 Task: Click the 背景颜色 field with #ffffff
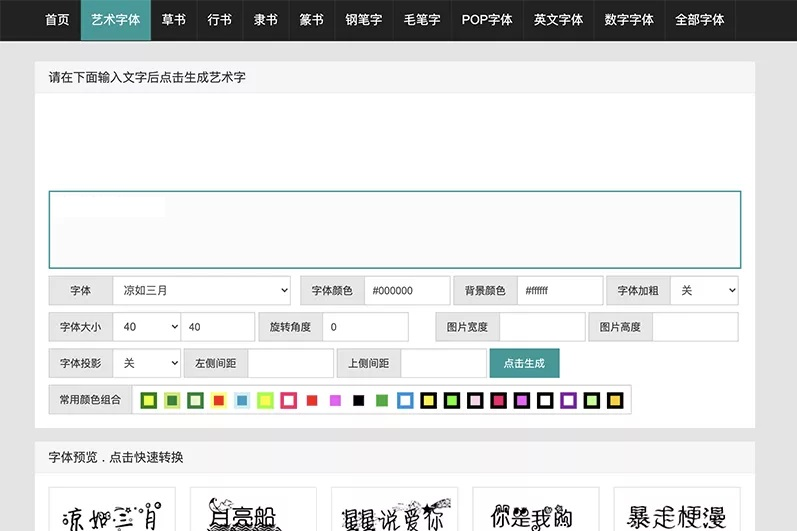[560, 291]
